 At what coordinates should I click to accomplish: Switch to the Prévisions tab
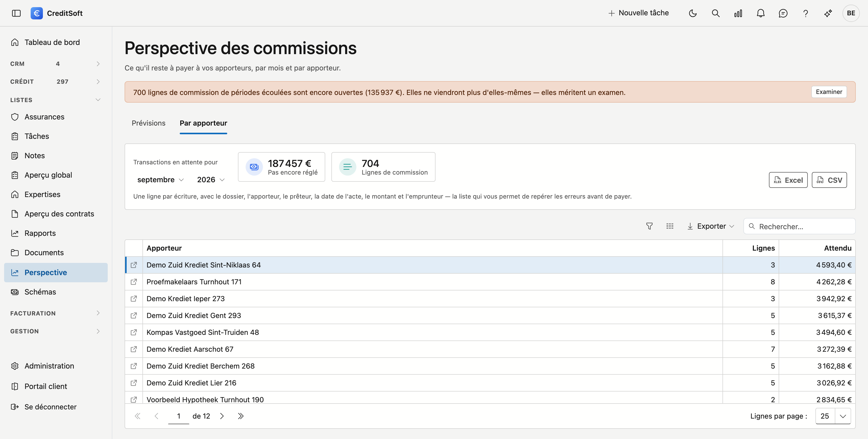point(149,123)
